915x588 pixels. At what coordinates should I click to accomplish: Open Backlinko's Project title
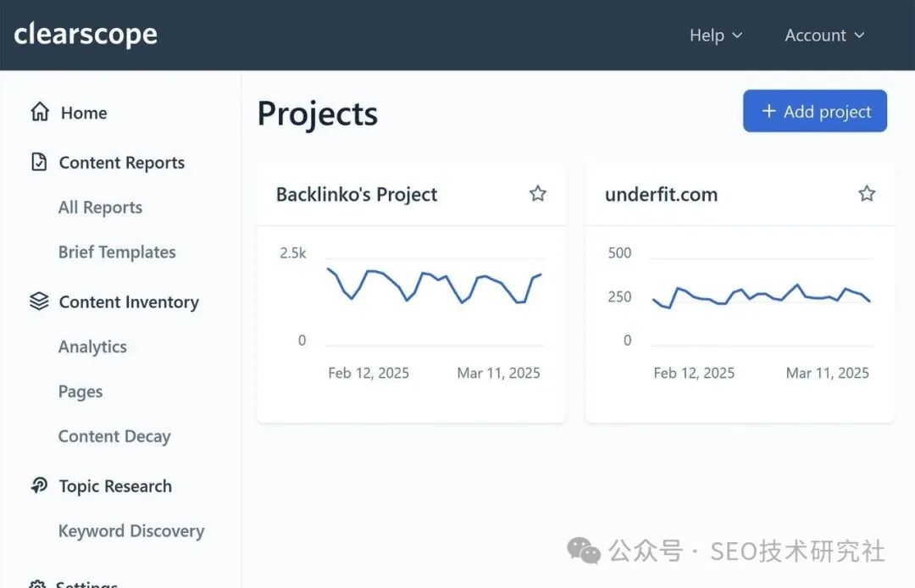tap(357, 194)
